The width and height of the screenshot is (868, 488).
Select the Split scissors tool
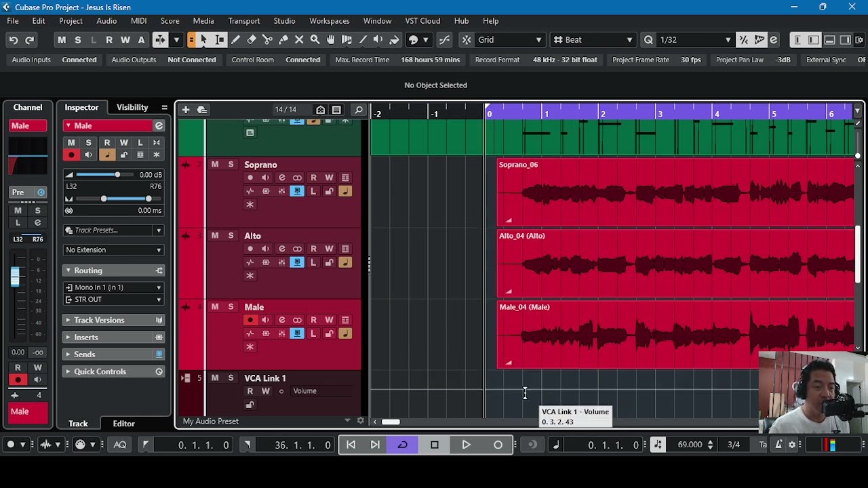pyautogui.click(x=267, y=40)
